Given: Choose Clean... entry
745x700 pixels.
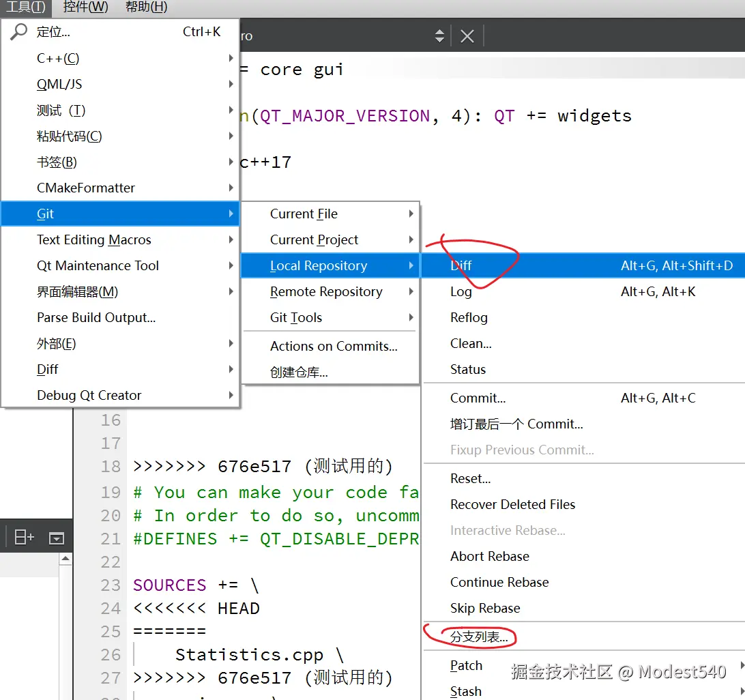Looking at the screenshot, I should (x=583, y=343).
